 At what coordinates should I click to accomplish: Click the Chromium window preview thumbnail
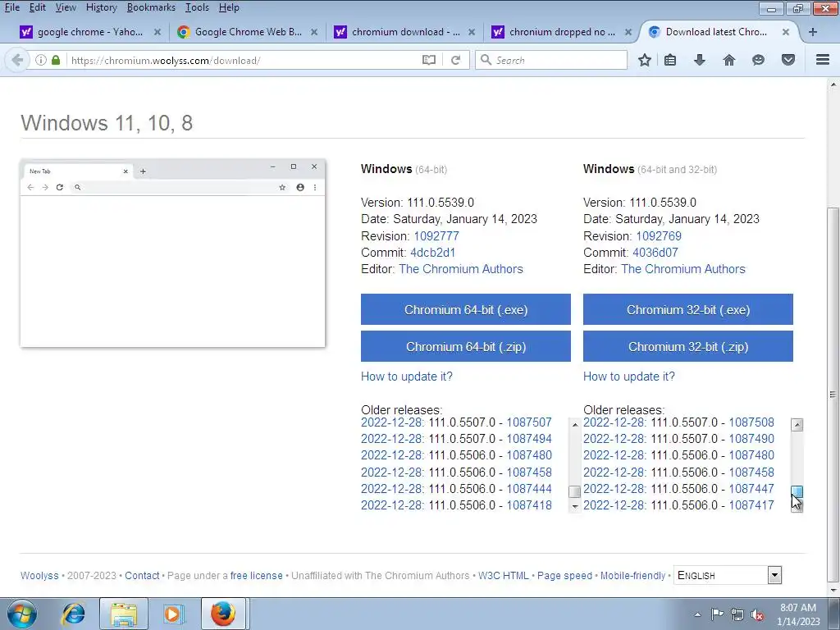tap(172, 253)
